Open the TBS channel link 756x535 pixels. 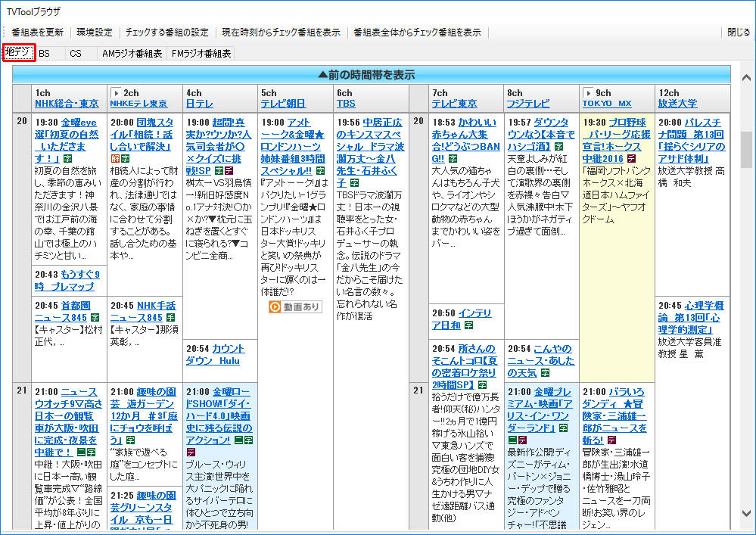pos(346,104)
